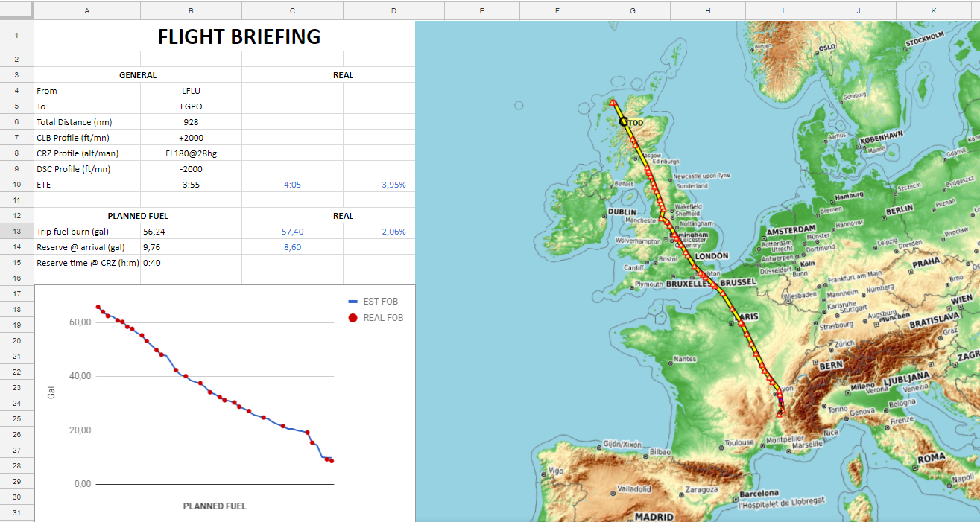The image size is (980, 522).
Task: Click column header A
Action: [x=87, y=10]
